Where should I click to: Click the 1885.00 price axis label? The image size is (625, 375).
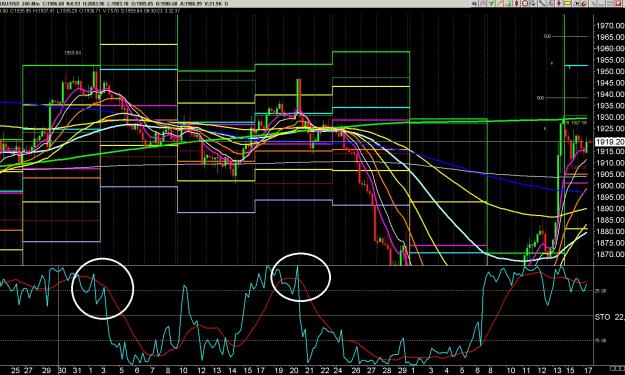[x=610, y=220]
